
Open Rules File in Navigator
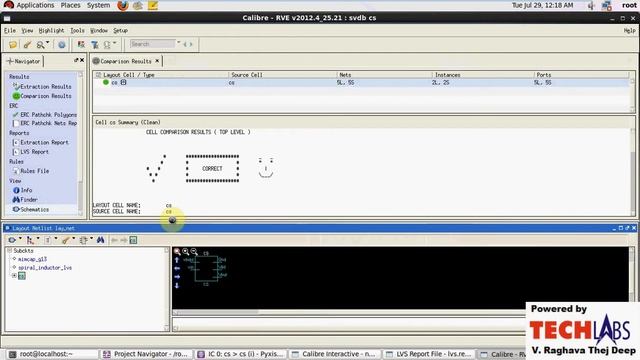coord(31,171)
